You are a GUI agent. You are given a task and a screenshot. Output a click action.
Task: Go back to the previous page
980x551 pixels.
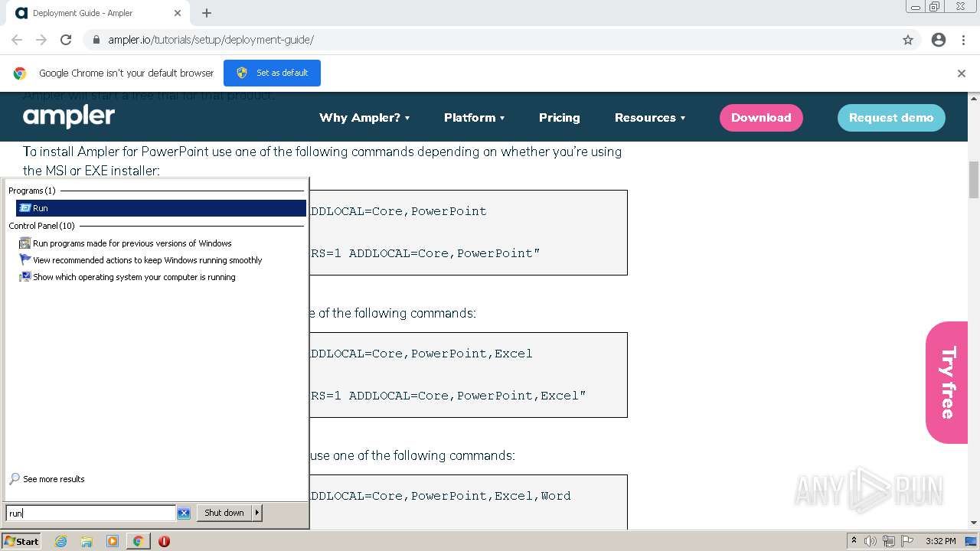17,40
